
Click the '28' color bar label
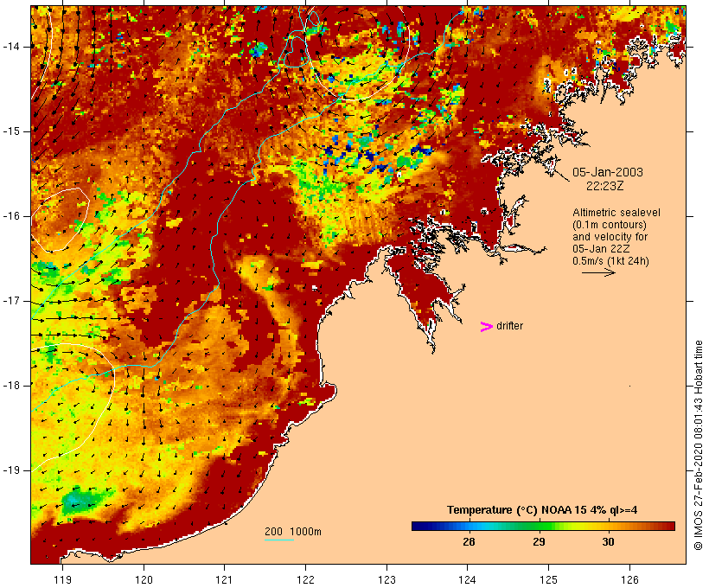tap(469, 541)
